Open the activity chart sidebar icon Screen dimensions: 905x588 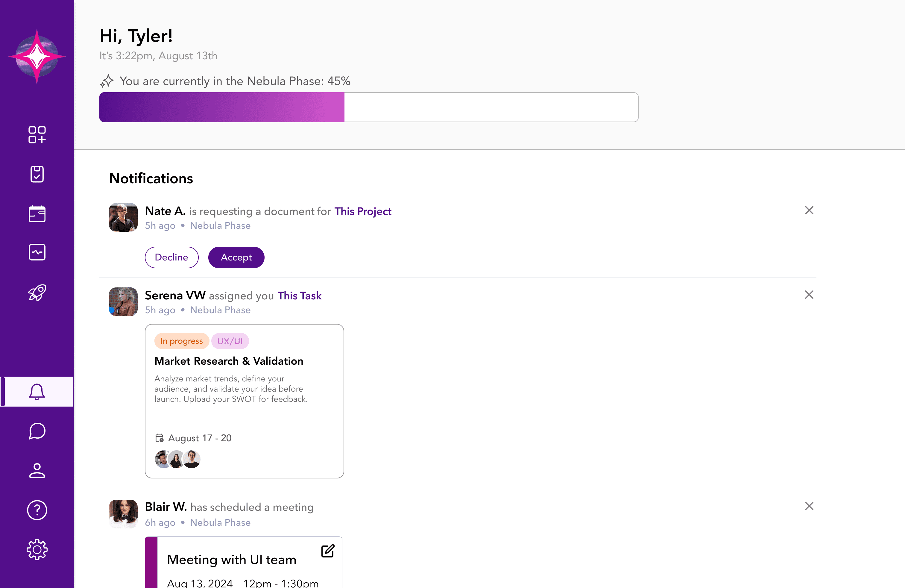tap(37, 252)
